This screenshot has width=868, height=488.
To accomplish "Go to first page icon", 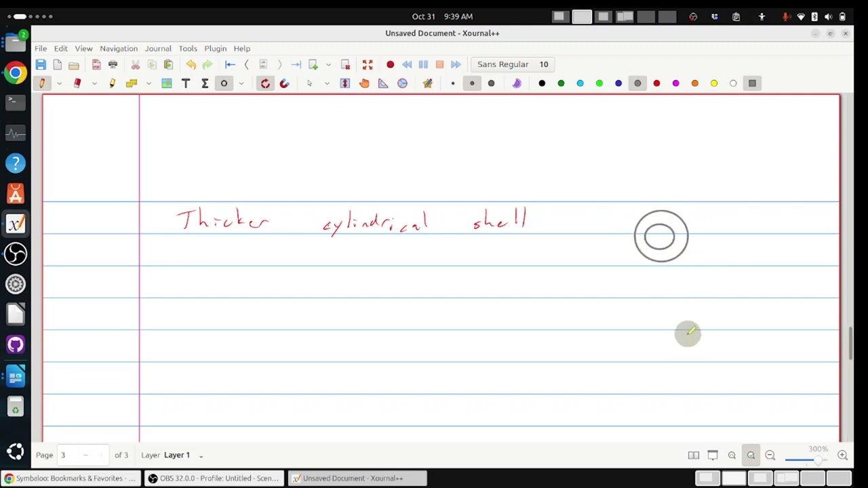I will click(230, 64).
